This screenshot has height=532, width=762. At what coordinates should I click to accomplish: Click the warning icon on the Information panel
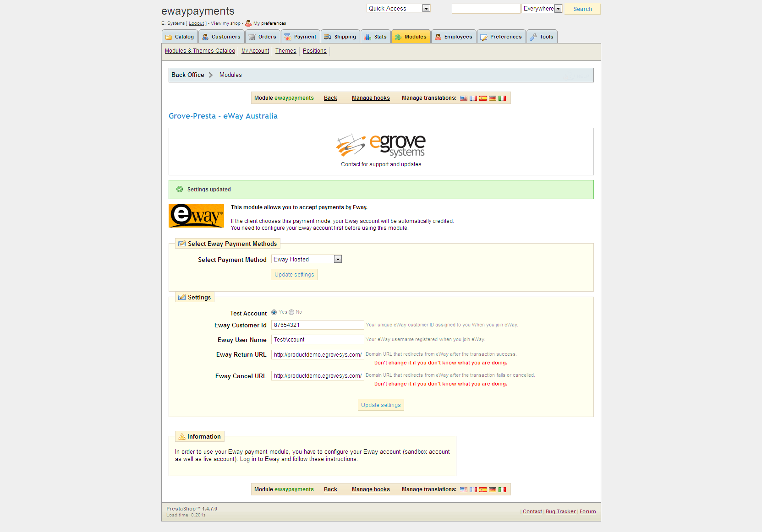[183, 436]
